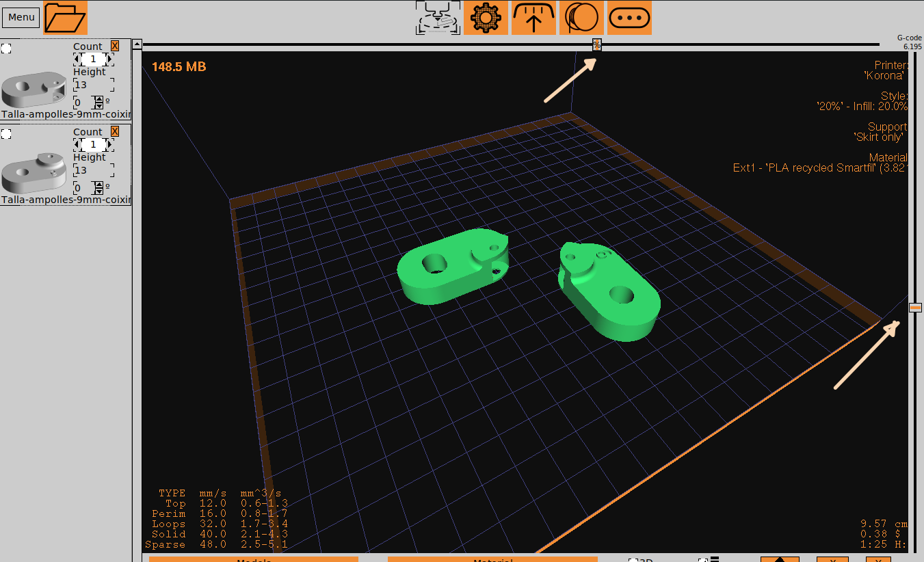Increase the first model's count

[109, 59]
